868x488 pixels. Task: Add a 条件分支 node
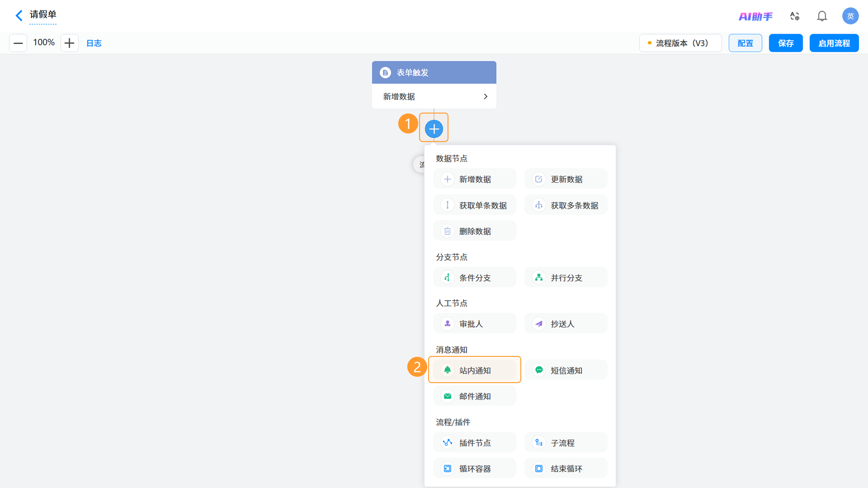[x=474, y=277]
